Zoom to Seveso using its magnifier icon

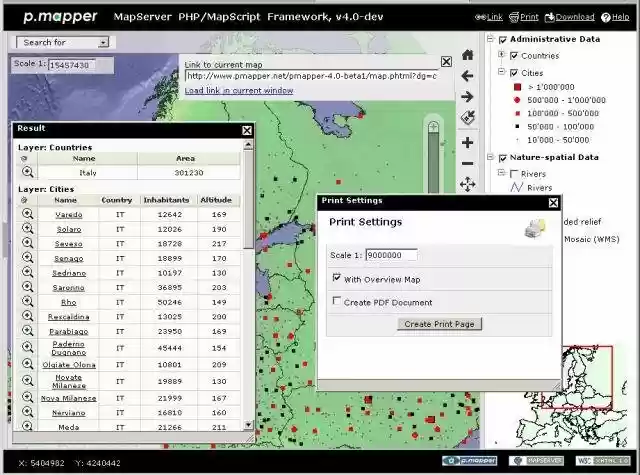(x=27, y=243)
